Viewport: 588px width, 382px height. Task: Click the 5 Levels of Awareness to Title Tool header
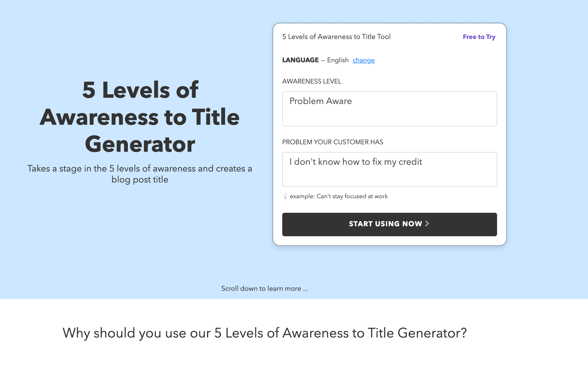click(336, 37)
